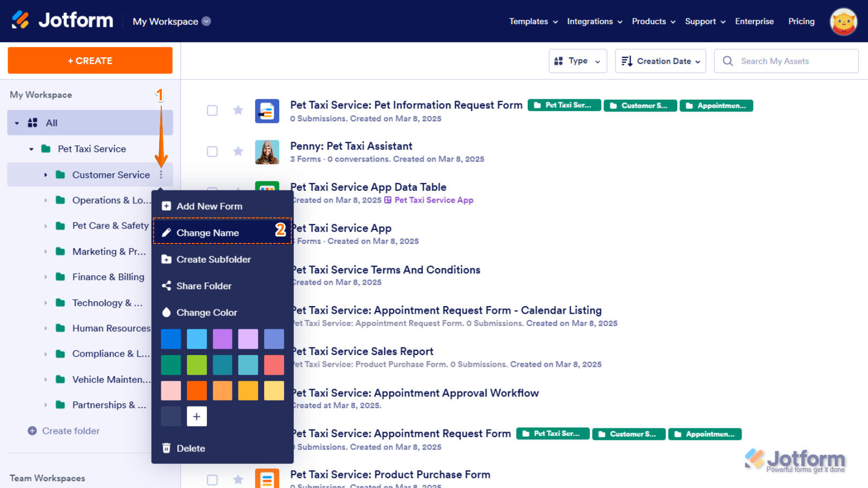
Task: Tick the Product Purchase Form checkbox
Action: pos(212,479)
